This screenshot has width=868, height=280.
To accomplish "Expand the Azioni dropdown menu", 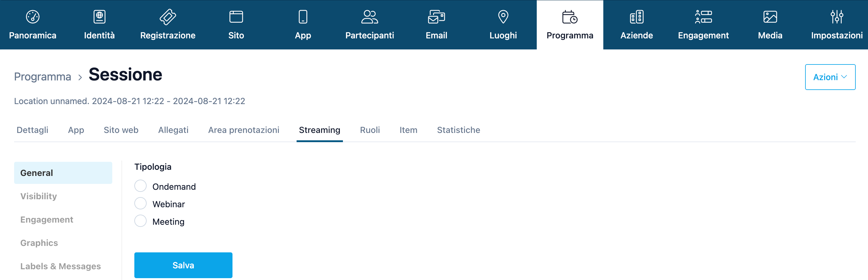I will coord(830,77).
